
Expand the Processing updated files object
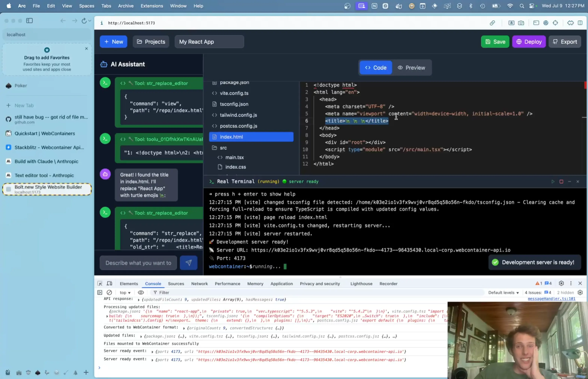point(107,316)
